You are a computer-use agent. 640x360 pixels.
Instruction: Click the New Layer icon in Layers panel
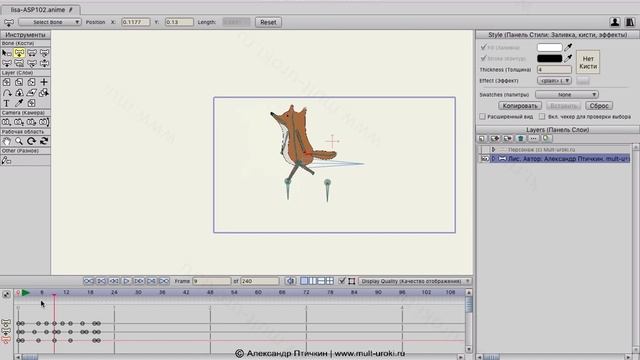pos(482,139)
